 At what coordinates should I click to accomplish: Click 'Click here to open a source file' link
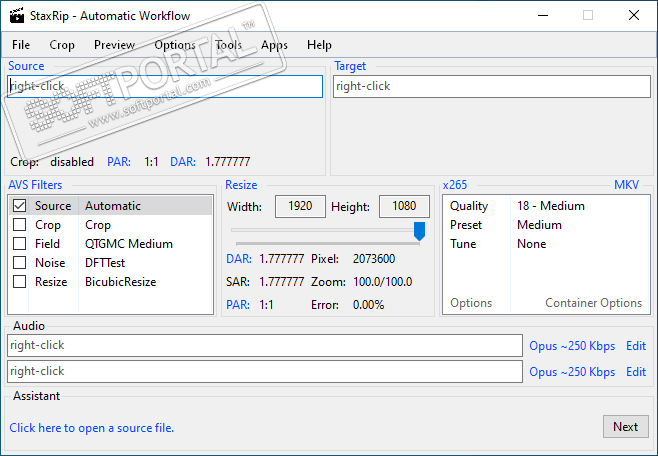coord(91,428)
